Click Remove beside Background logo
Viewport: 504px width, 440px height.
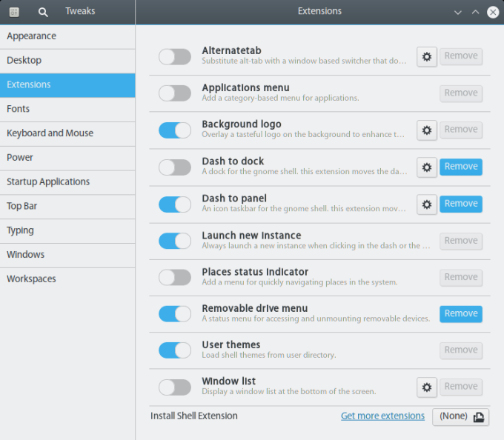point(461,130)
